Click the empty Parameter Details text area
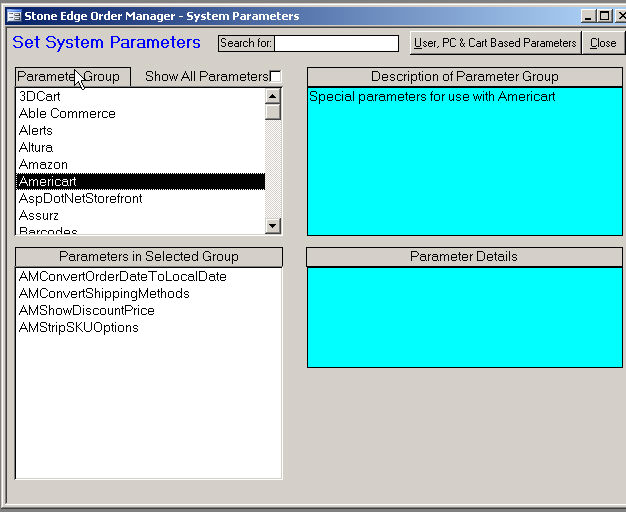 [464, 318]
